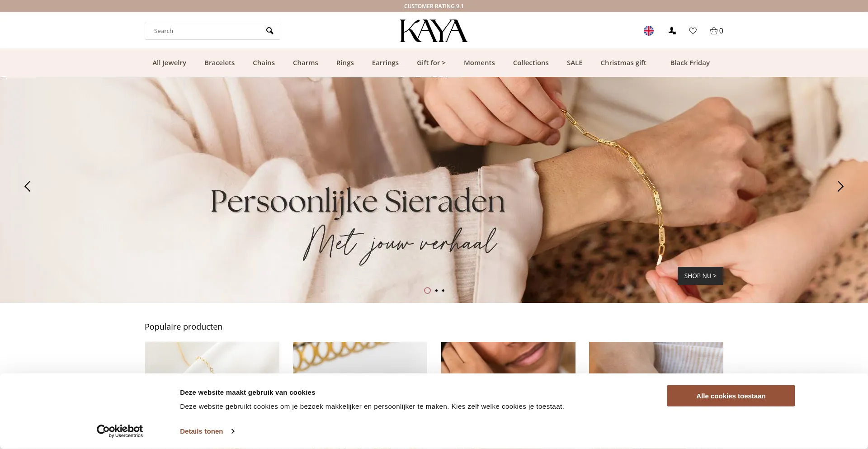This screenshot has height=449, width=868.
Task: Click 'Alle cookies toestaan' button
Action: point(731,396)
